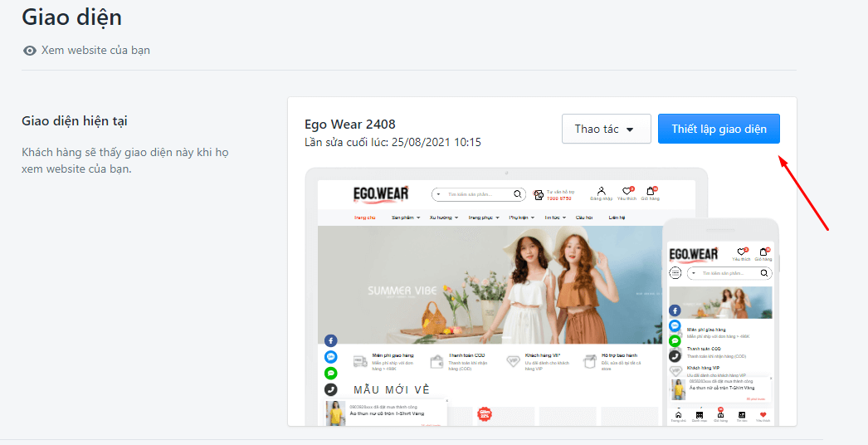
Task: Click the COD wallet icon in desktop preview
Action: click(x=436, y=362)
